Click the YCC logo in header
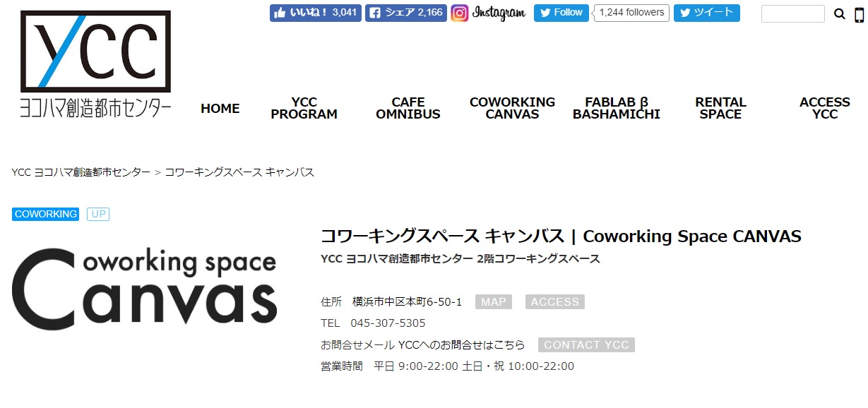Image resolution: width=868 pixels, height=408 pixels. (x=95, y=64)
